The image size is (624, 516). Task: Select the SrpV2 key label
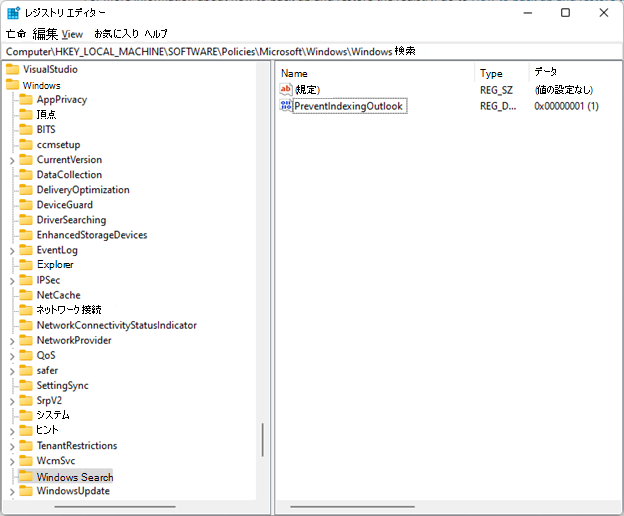[49, 401]
